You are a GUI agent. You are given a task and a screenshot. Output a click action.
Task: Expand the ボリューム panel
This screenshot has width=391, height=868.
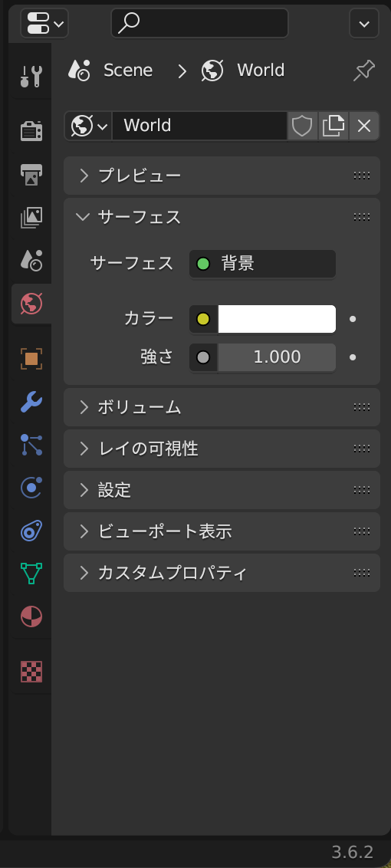pos(222,407)
